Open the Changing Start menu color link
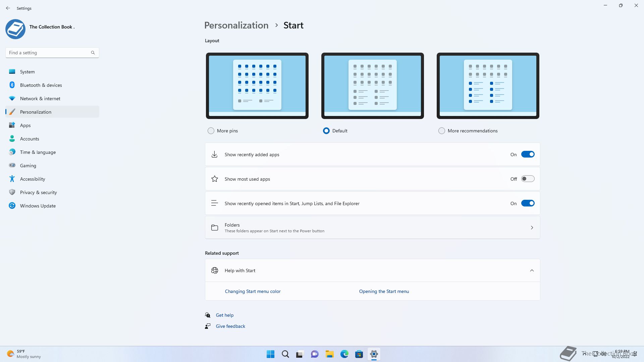Image resolution: width=644 pixels, height=362 pixels. tap(253, 291)
